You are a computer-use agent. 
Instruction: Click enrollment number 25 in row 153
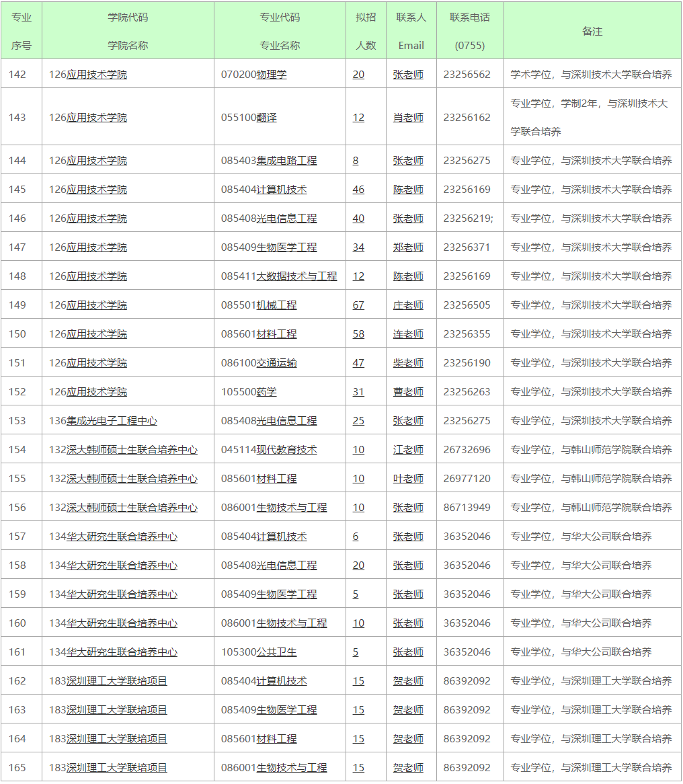pos(358,421)
